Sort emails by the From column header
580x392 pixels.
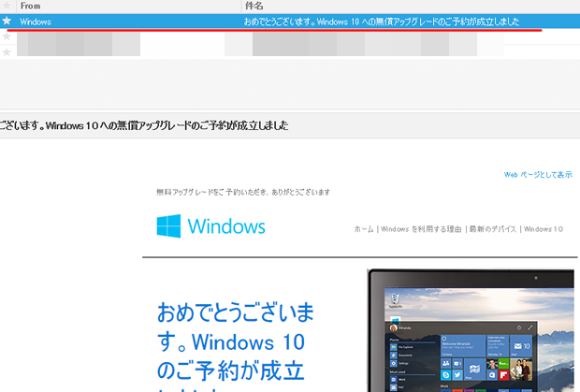[30, 6]
